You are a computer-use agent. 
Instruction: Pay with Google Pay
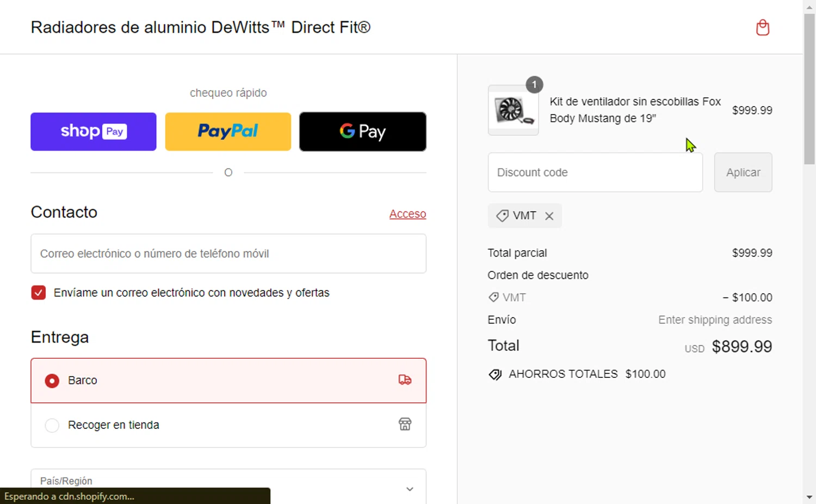point(363,132)
